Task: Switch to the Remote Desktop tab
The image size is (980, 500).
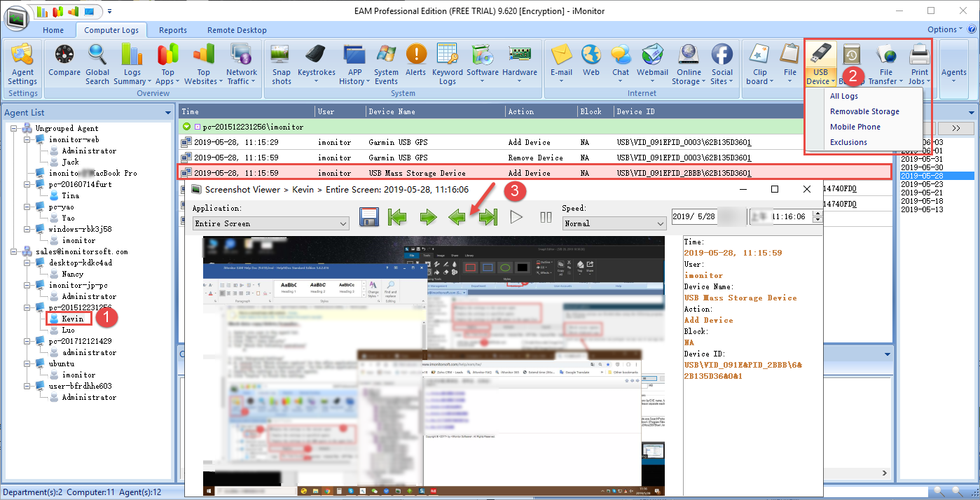Action: [x=237, y=30]
